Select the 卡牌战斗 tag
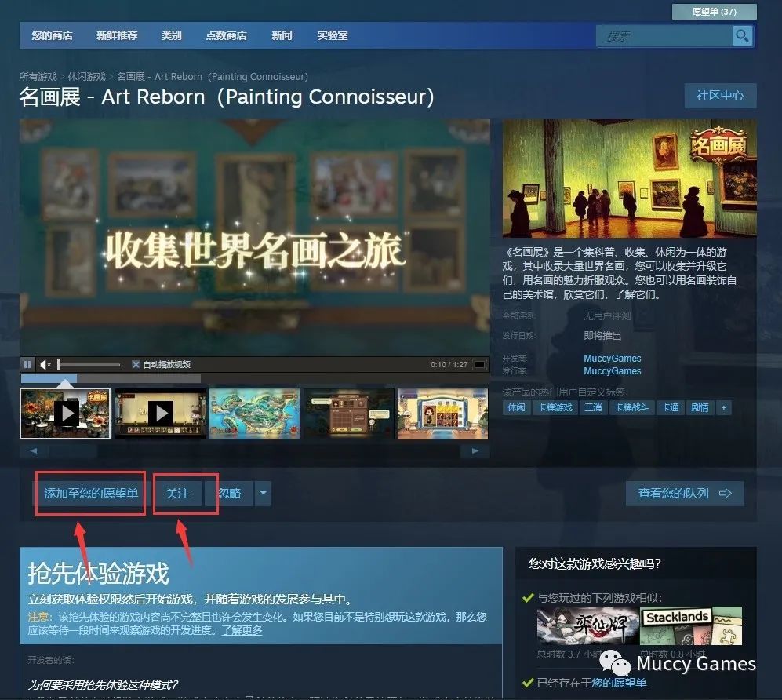This screenshot has width=782, height=700. click(631, 407)
